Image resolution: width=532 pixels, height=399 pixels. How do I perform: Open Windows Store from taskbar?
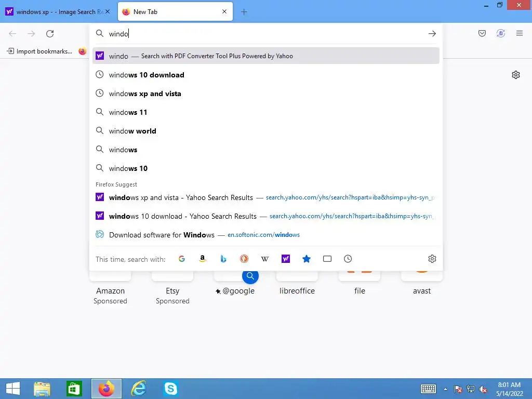tap(74, 389)
